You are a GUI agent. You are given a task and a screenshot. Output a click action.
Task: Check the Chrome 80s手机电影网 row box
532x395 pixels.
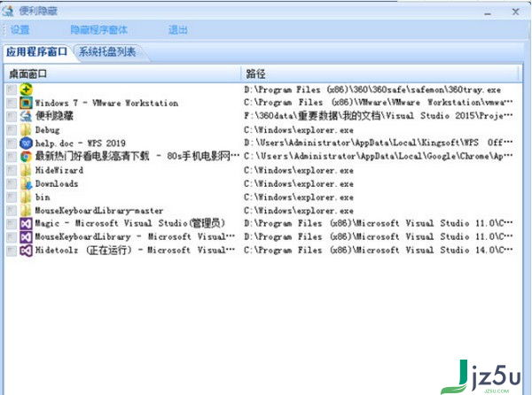tap(12, 157)
